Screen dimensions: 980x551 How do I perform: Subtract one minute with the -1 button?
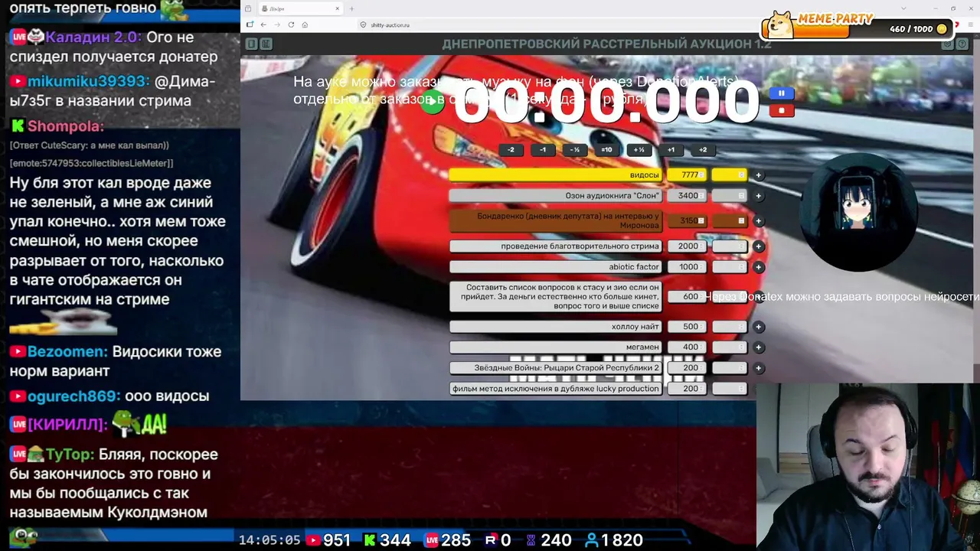pyautogui.click(x=543, y=150)
